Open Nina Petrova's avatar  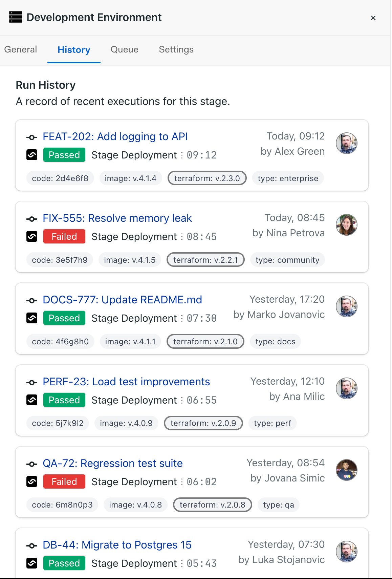click(x=346, y=225)
